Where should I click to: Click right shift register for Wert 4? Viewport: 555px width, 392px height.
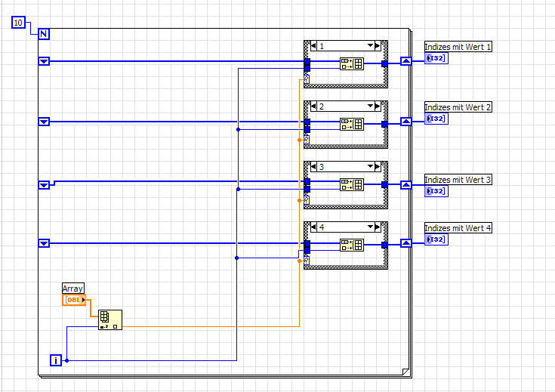coord(406,243)
